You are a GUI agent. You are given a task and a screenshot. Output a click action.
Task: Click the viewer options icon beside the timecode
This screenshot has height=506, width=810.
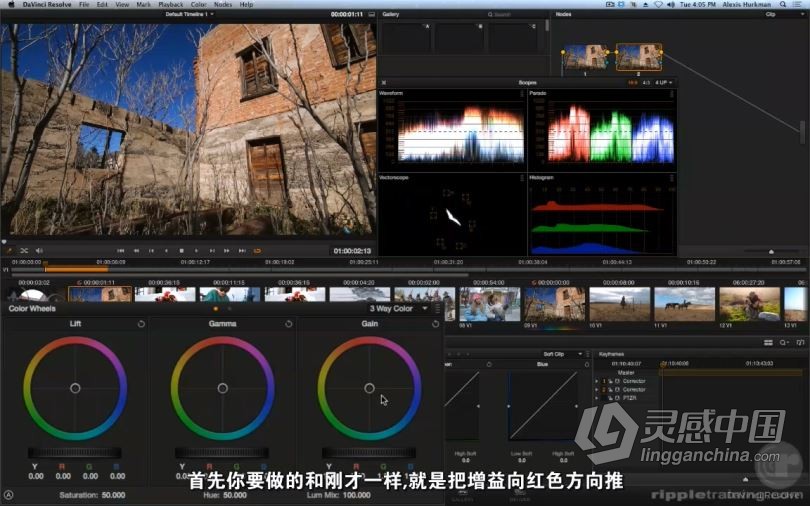point(371,14)
